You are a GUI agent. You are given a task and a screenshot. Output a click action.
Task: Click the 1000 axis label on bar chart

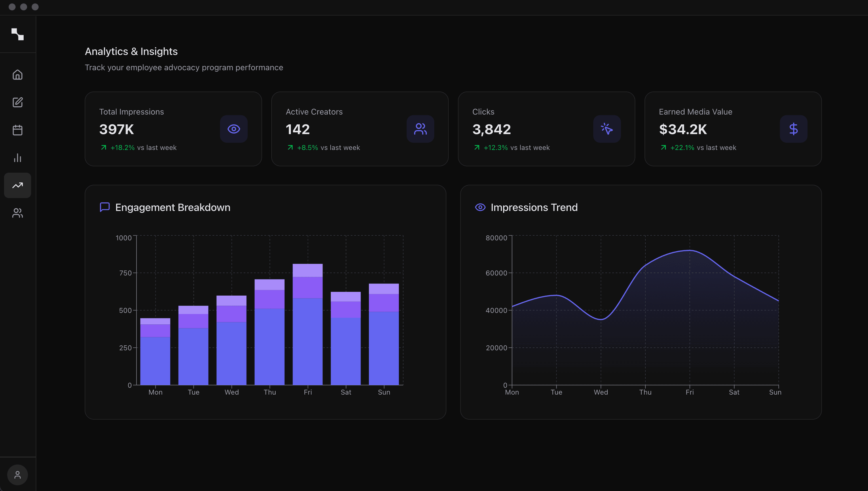pos(124,238)
